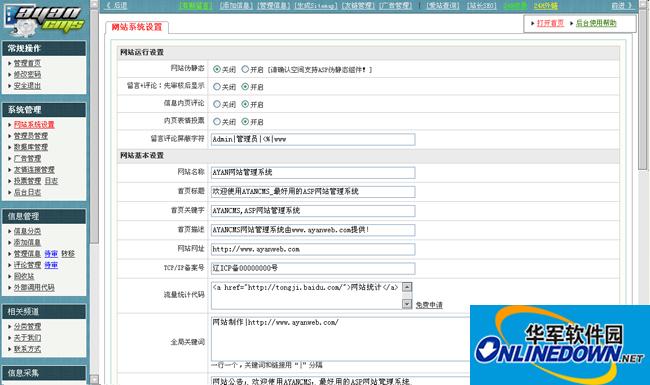Screen dimensions: 650x385
Task: Open 网站系统设置 in sidebar
Action: [34, 124]
